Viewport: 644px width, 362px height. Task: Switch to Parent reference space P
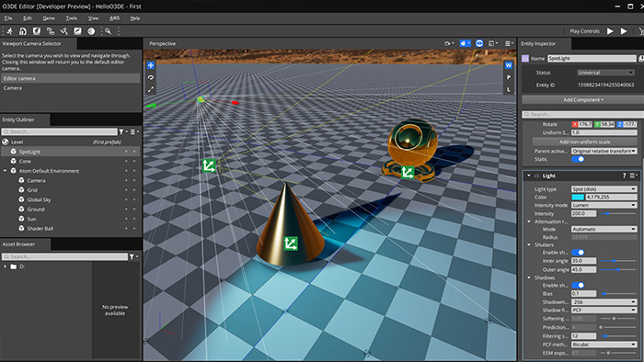pos(509,77)
